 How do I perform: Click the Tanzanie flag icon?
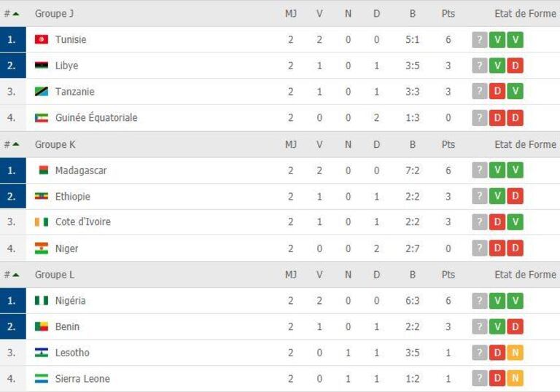click(42, 91)
